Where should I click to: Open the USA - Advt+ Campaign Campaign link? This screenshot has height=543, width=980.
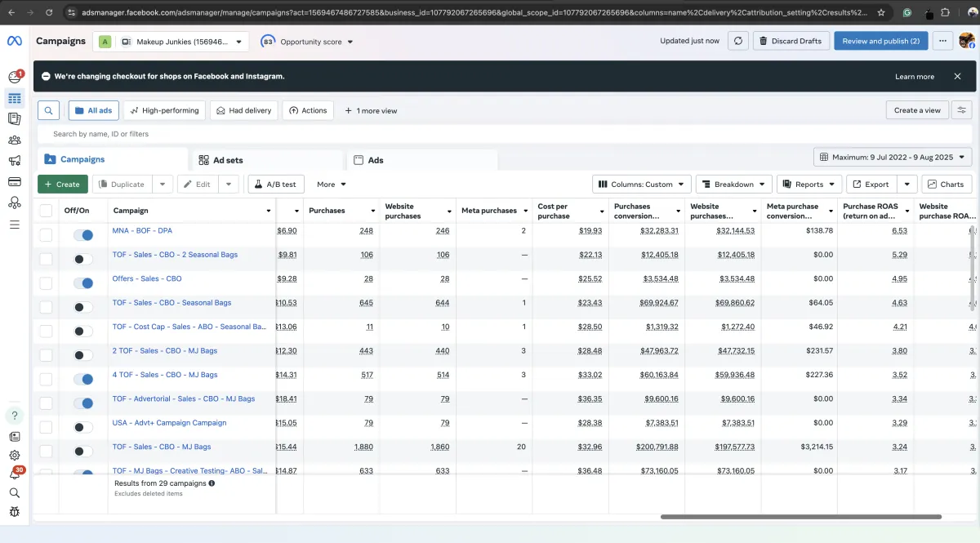(169, 423)
